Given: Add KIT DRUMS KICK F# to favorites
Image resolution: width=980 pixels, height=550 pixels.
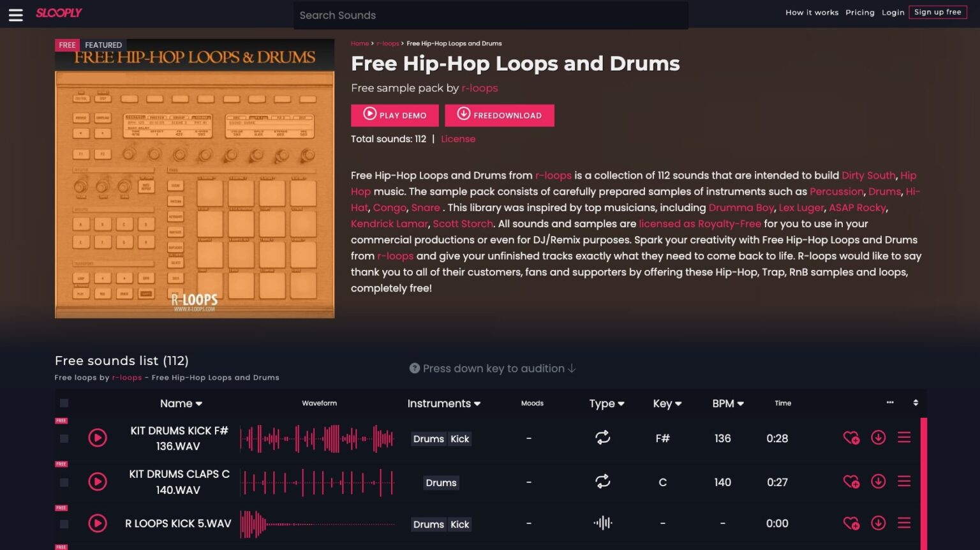Looking at the screenshot, I should 852,438.
